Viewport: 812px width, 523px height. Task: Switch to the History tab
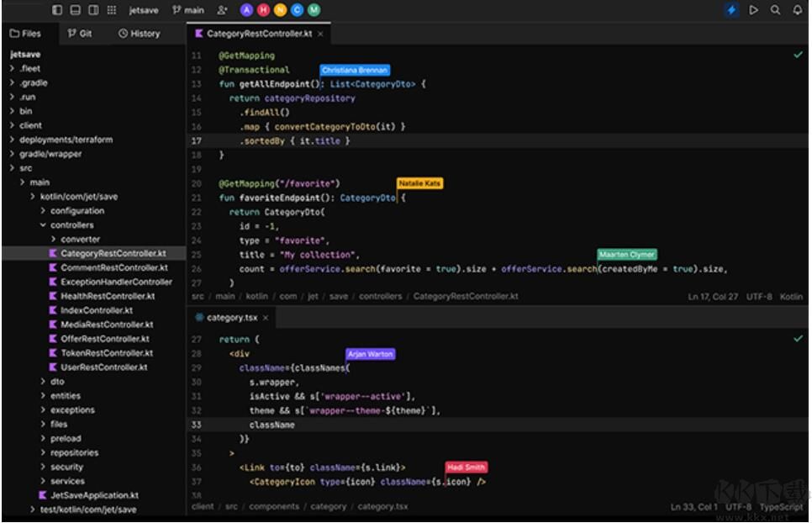(140, 34)
